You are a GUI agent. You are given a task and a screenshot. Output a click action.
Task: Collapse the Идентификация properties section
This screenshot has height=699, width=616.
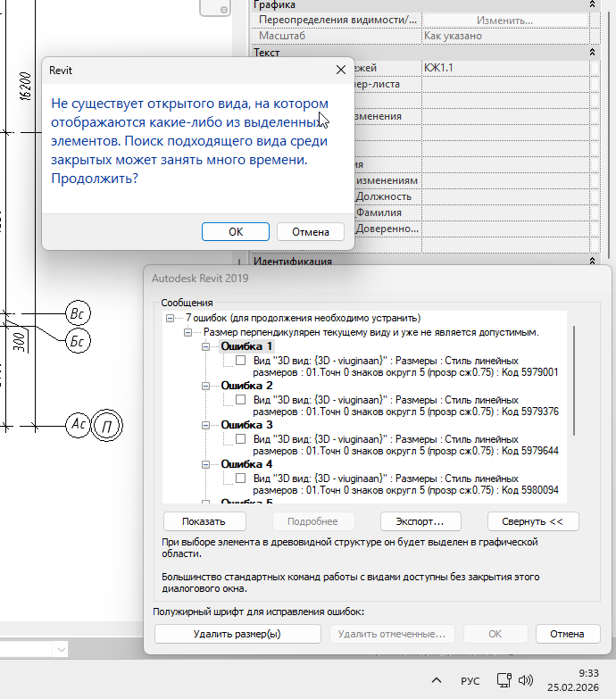(x=592, y=261)
